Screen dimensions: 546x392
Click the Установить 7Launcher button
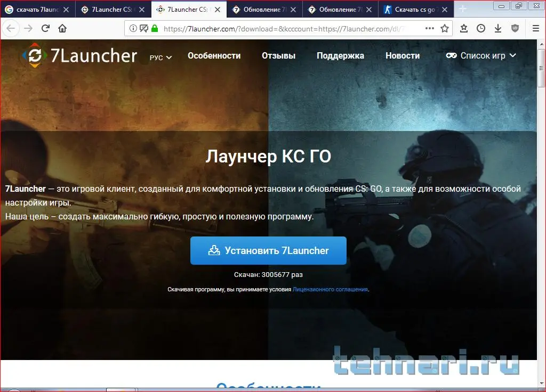tap(268, 250)
